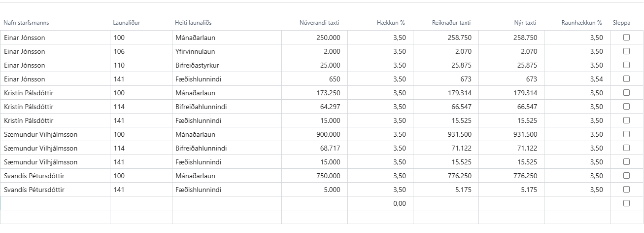Check Sleppa for Svandís Pétursdóttir's Fæðishlunnindi row
Screen dimensions: 644x233
tap(626, 189)
